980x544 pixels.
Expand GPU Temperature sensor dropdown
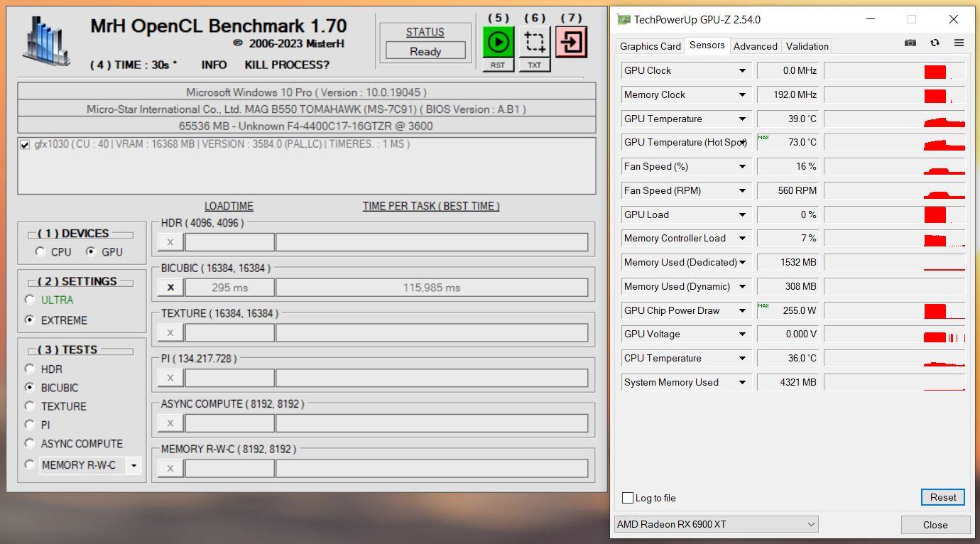point(742,119)
